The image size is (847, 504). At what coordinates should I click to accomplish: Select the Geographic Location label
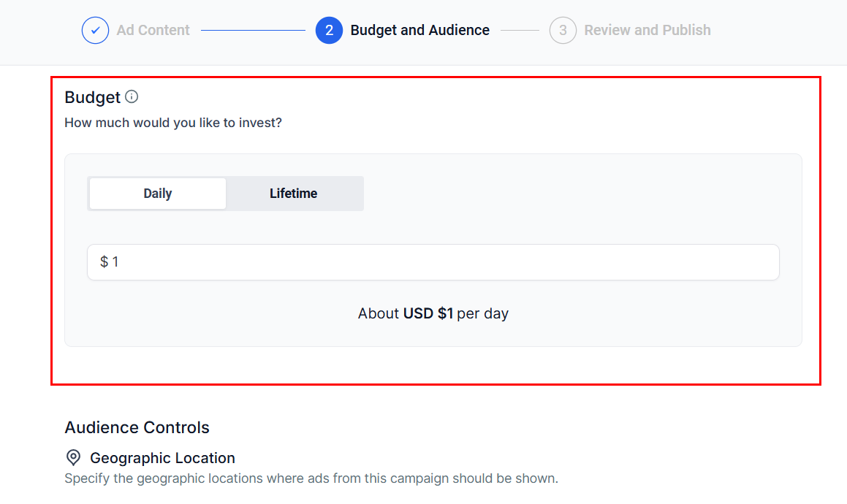pyautogui.click(x=162, y=458)
